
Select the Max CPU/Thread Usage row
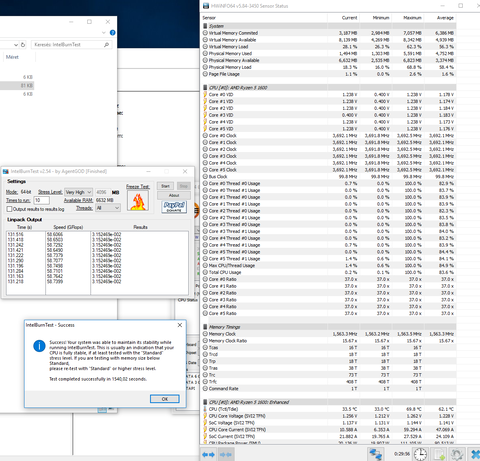coord(328,266)
